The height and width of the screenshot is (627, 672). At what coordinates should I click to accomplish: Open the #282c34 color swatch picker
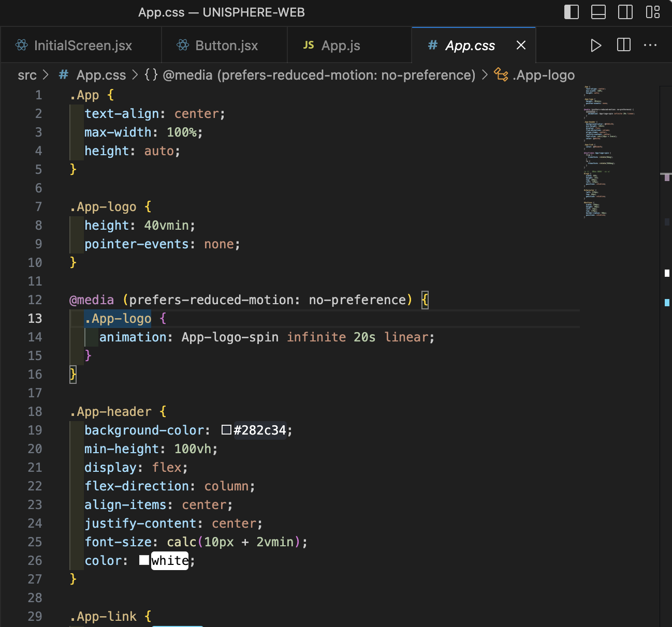(x=226, y=430)
